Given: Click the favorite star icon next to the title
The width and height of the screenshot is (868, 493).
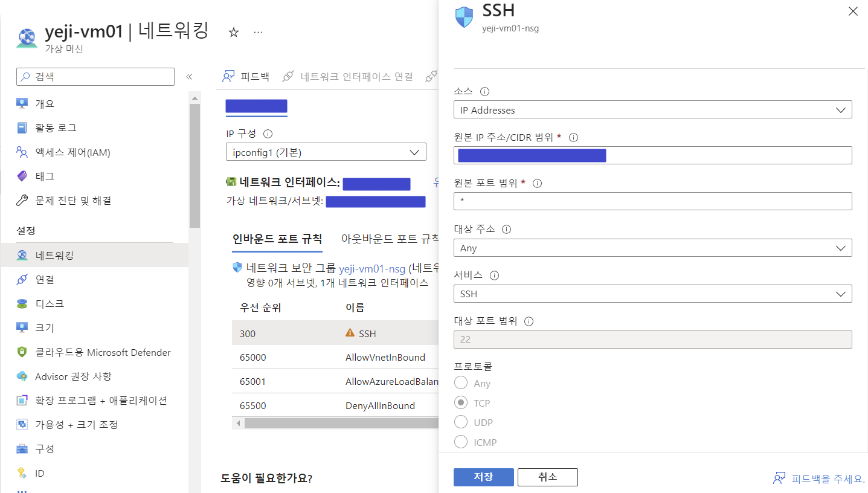Looking at the screenshot, I should click(x=234, y=33).
